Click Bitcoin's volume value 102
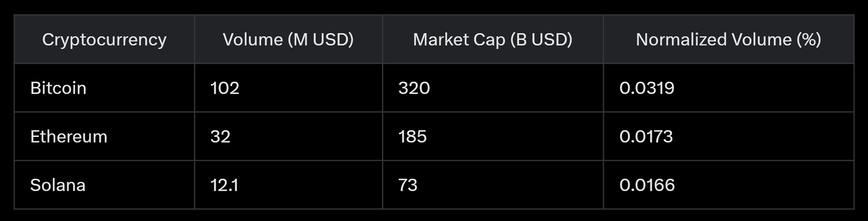Viewport: 868px width, 221px height. [225, 88]
